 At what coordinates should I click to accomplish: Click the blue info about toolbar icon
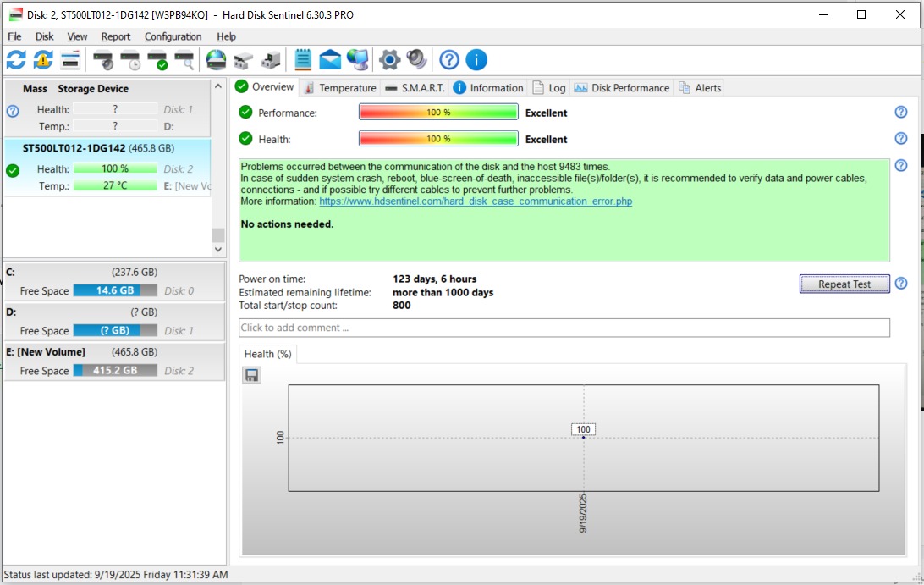click(476, 59)
